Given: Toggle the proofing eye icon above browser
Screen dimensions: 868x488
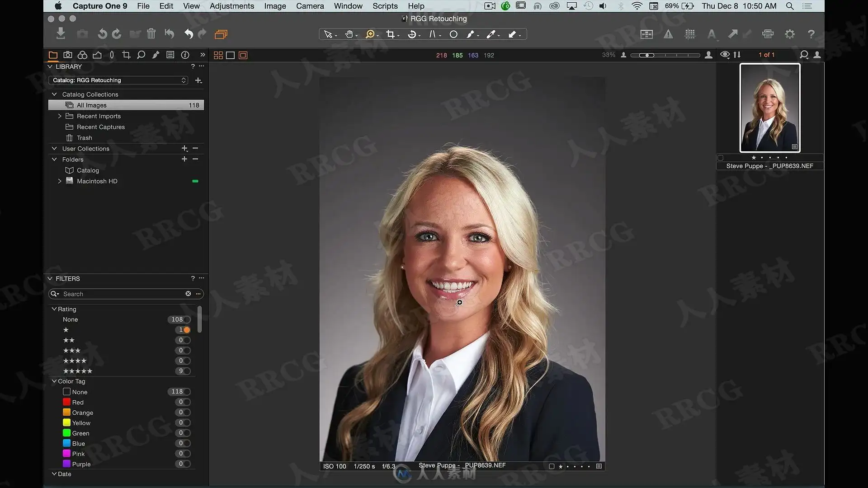Looking at the screenshot, I should (x=725, y=55).
